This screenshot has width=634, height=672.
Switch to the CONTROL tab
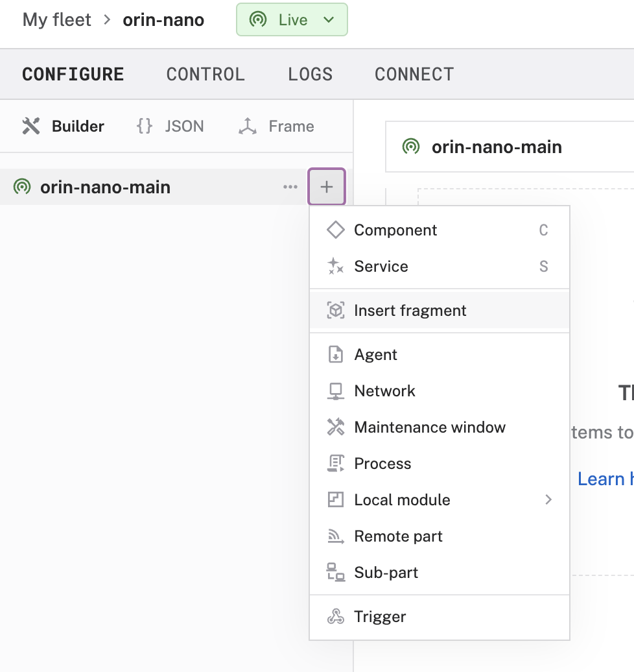(x=205, y=75)
